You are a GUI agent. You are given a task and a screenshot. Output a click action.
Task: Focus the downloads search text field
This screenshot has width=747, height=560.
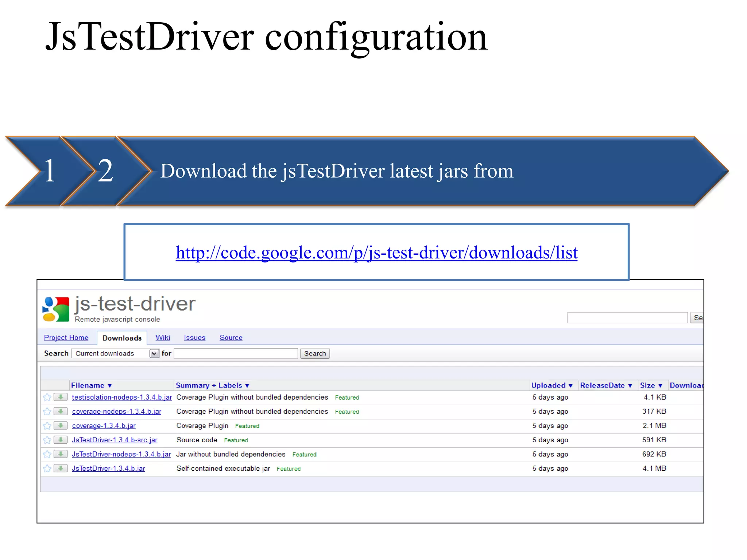click(236, 353)
